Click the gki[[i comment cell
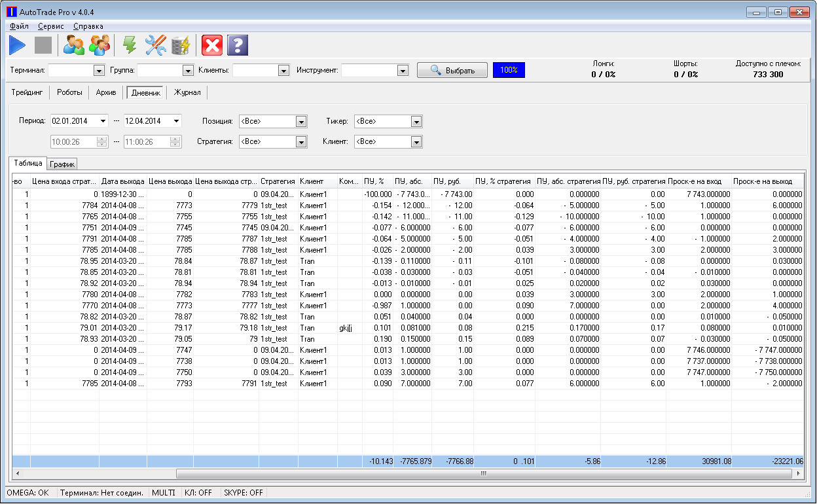The width and height of the screenshot is (817, 504). coord(350,328)
